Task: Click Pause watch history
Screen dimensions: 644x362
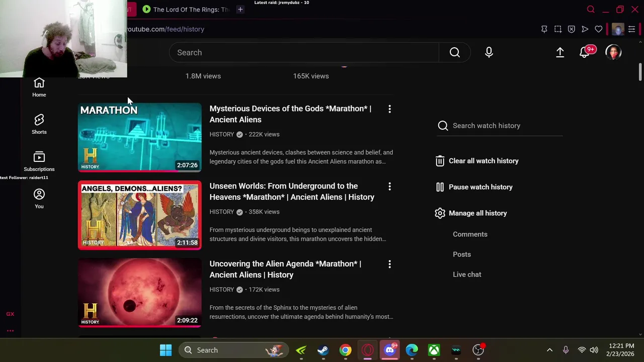Action: click(x=474, y=187)
